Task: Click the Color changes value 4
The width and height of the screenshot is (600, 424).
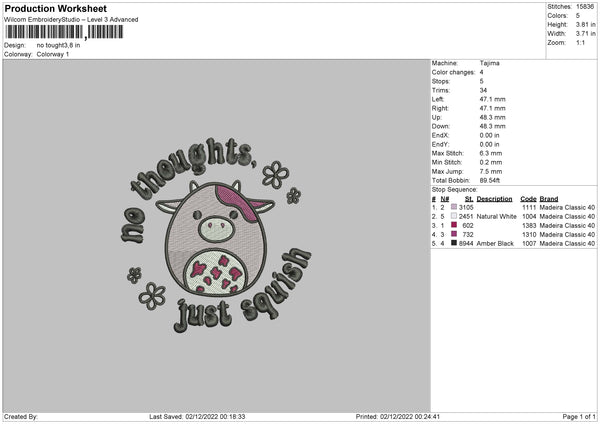Action: 481,72
